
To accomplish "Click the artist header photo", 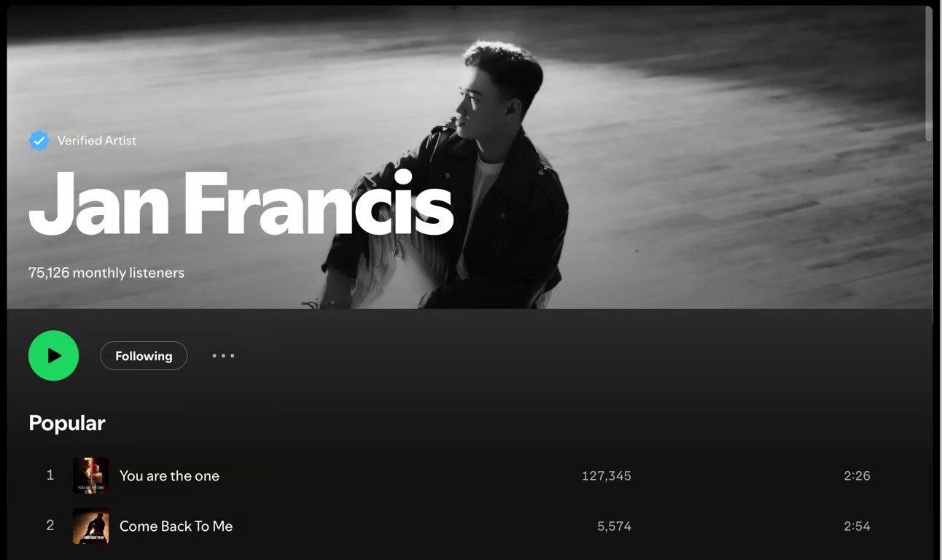I will coord(656,157).
